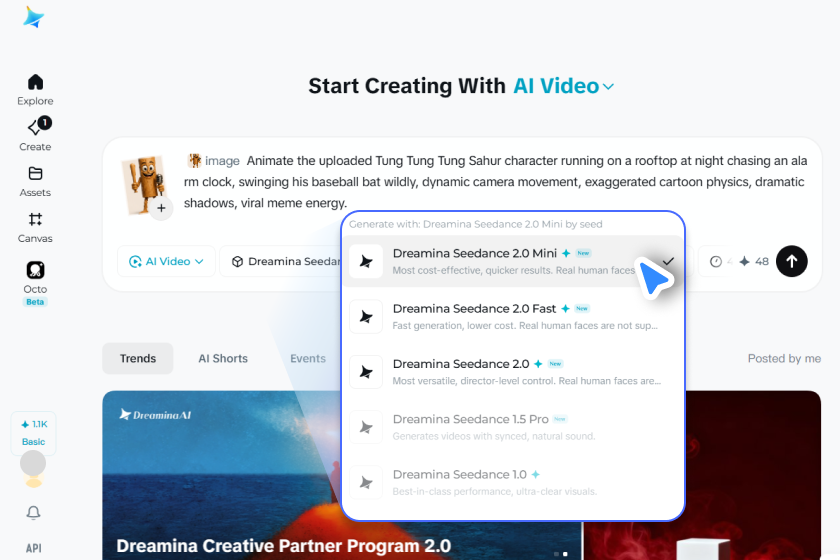Viewport: 840px width, 560px height.
Task: Click Seedance 1.0 model icon
Action: [x=366, y=482]
